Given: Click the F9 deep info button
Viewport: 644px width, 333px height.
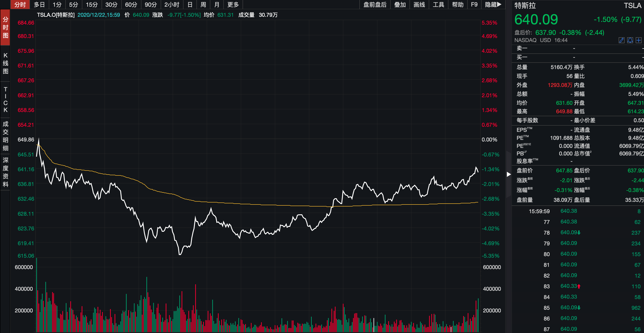Looking at the screenshot, I should click(x=474, y=4).
